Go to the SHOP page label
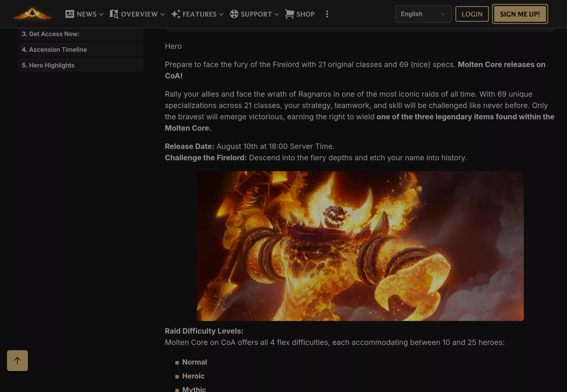The image size is (567, 392). (305, 14)
